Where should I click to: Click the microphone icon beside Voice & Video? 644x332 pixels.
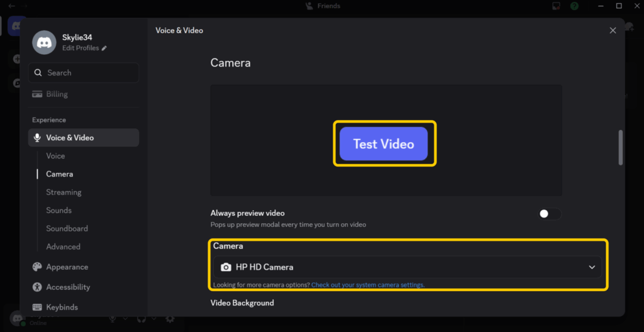coord(37,138)
